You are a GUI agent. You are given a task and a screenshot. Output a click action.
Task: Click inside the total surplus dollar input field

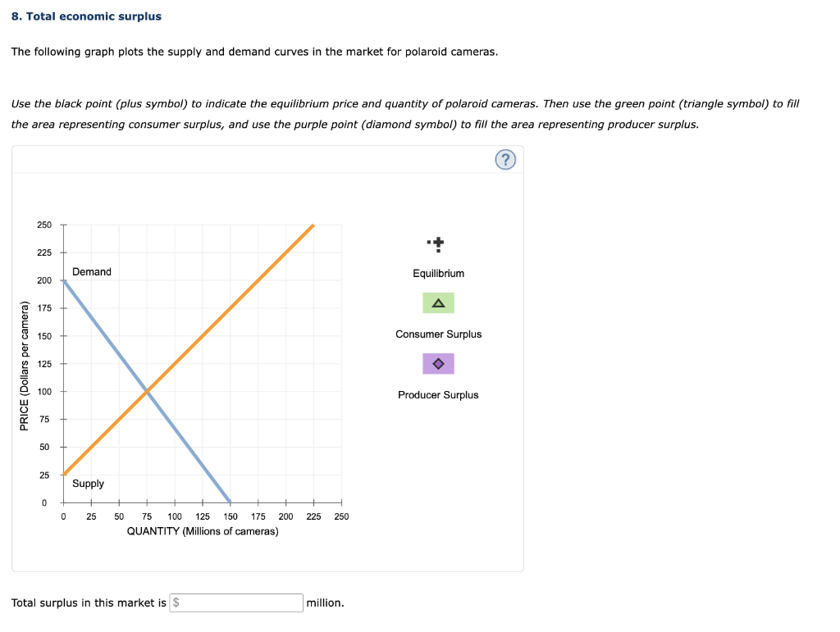[x=235, y=602]
